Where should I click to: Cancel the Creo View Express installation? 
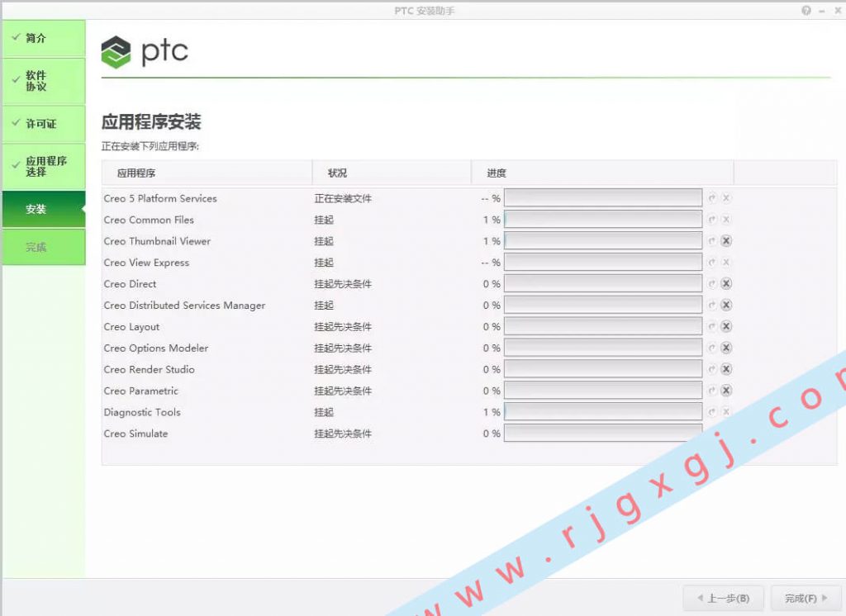pos(726,262)
